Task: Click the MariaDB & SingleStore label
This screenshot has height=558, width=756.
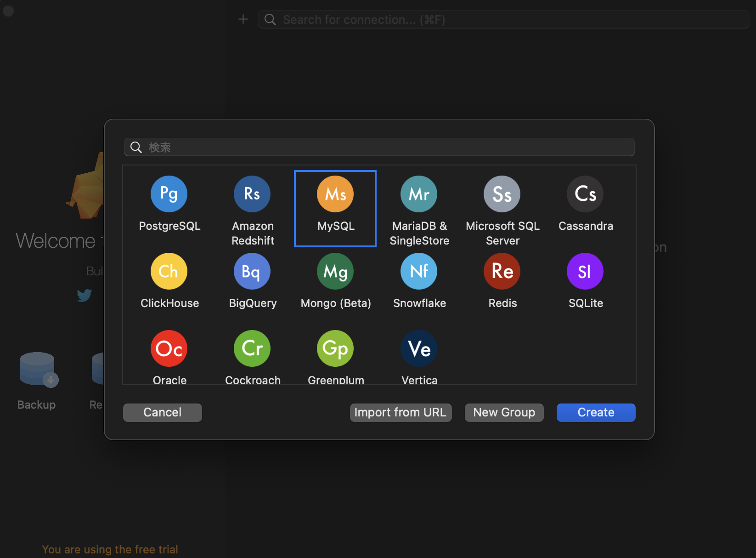Action: tap(419, 233)
